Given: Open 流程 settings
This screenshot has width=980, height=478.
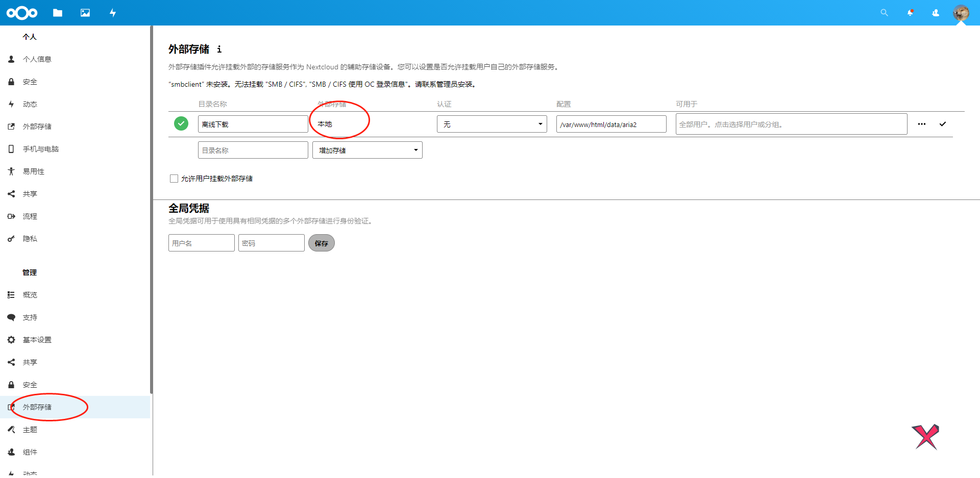Looking at the screenshot, I should (x=75, y=216).
